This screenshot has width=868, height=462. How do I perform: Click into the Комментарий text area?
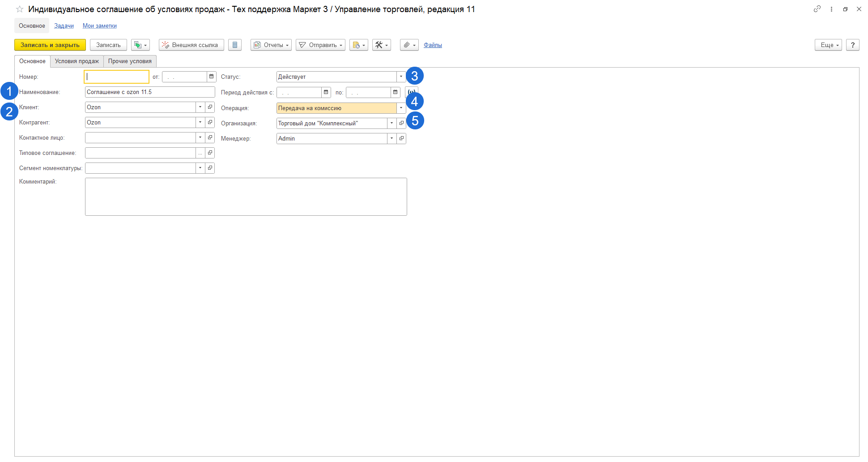[x=246, y=197]
